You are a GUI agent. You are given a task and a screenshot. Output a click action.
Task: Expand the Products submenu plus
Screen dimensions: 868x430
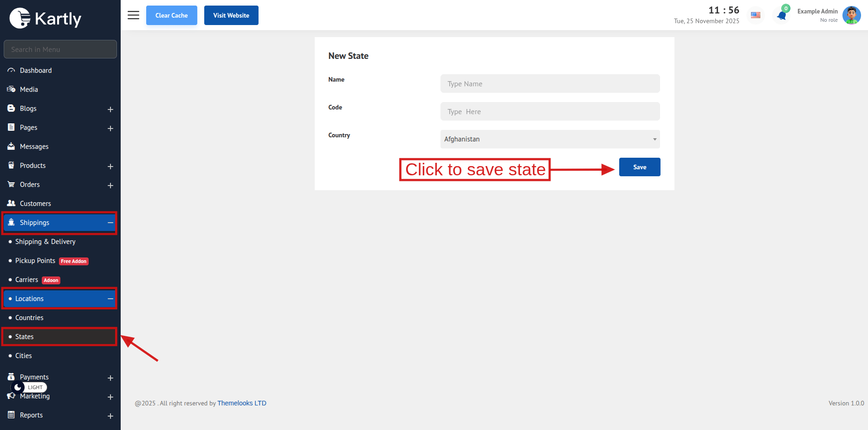pos(110,167)
